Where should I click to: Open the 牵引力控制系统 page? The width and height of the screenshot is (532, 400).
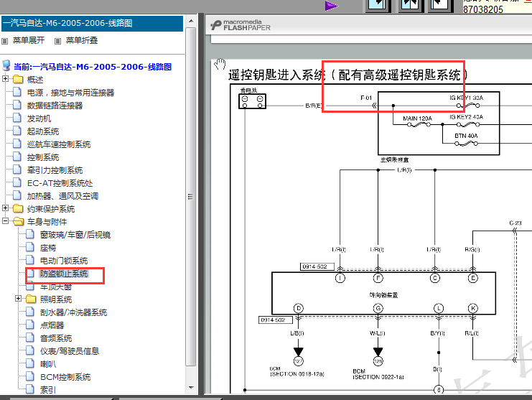point(55,170)
